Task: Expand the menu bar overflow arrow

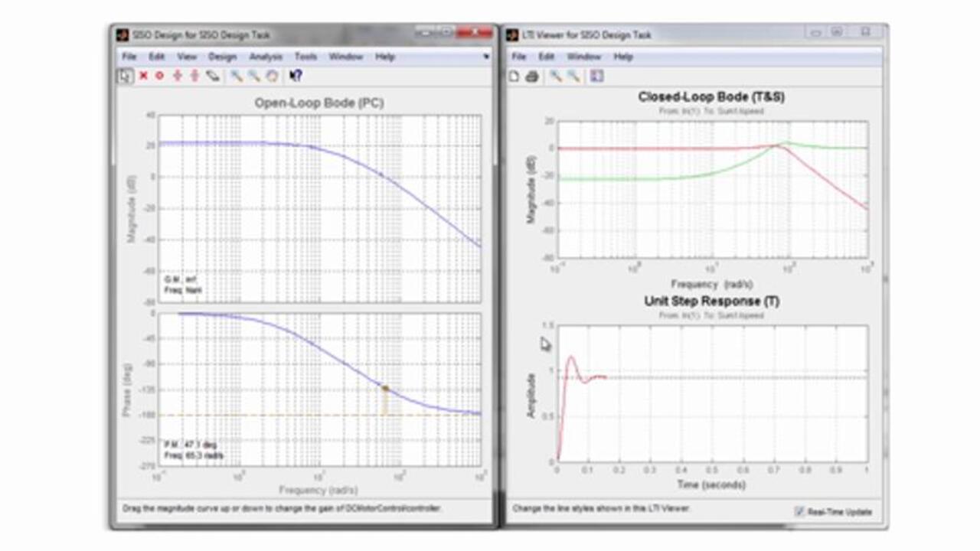Action: click(485, 57)
